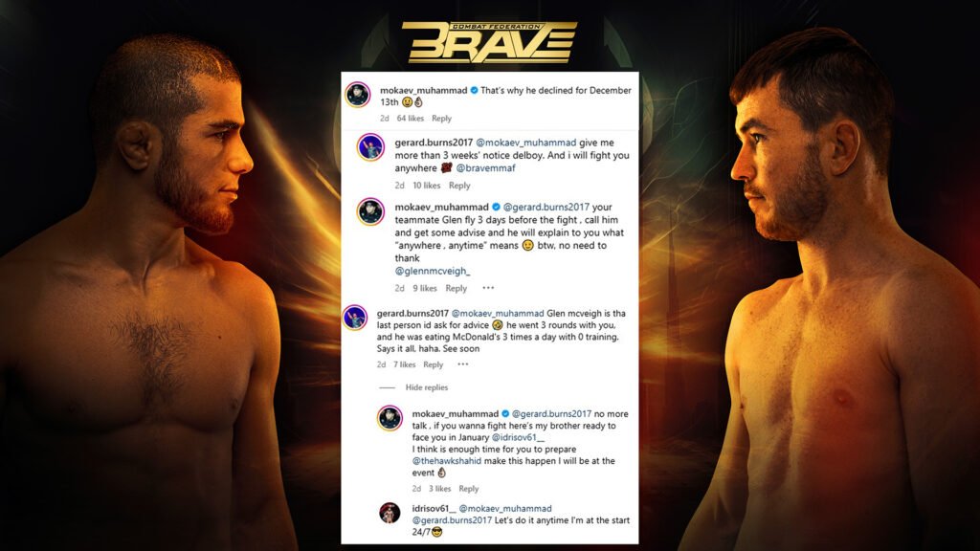View the 9 likes count
This screenshot has width=980, height=551.
click(x=424, y=288)
